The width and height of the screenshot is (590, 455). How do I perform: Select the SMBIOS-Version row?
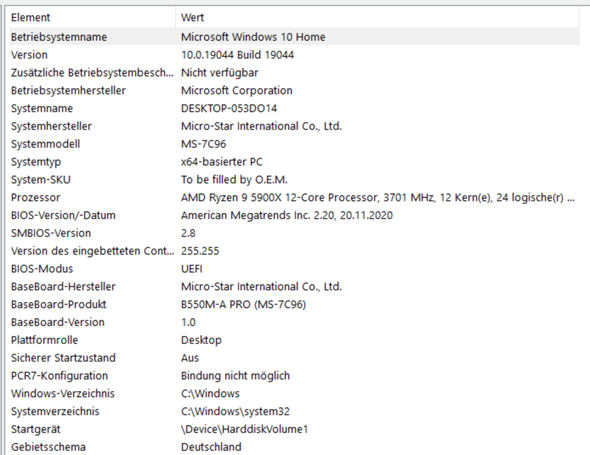click(x=294, y=233)
